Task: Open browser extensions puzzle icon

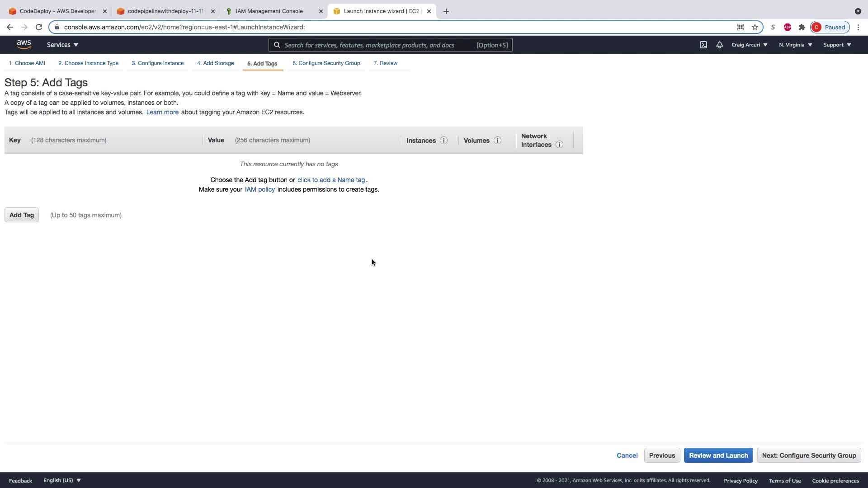Action: (x=802, y=27)
